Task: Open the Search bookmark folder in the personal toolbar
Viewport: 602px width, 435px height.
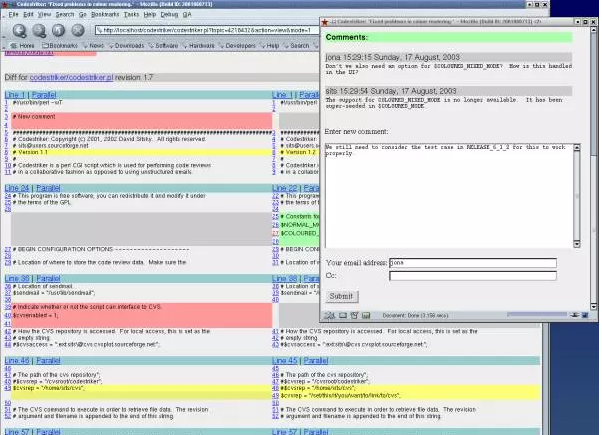Action: [x=297, y=46]
